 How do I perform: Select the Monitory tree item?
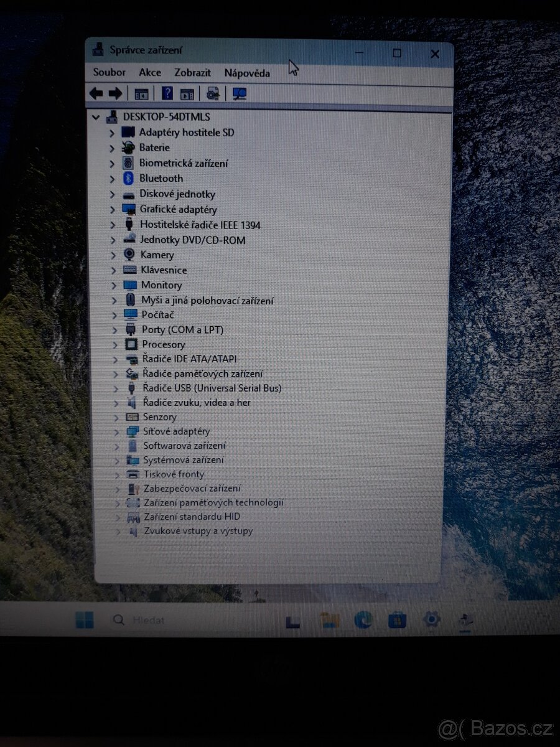pos(162,284)
